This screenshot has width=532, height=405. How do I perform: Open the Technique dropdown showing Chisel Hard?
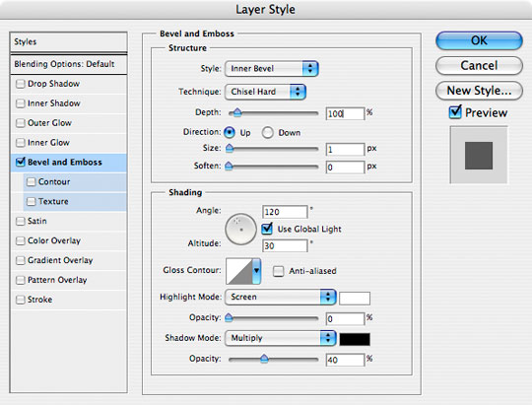click(x=265, y=92)
